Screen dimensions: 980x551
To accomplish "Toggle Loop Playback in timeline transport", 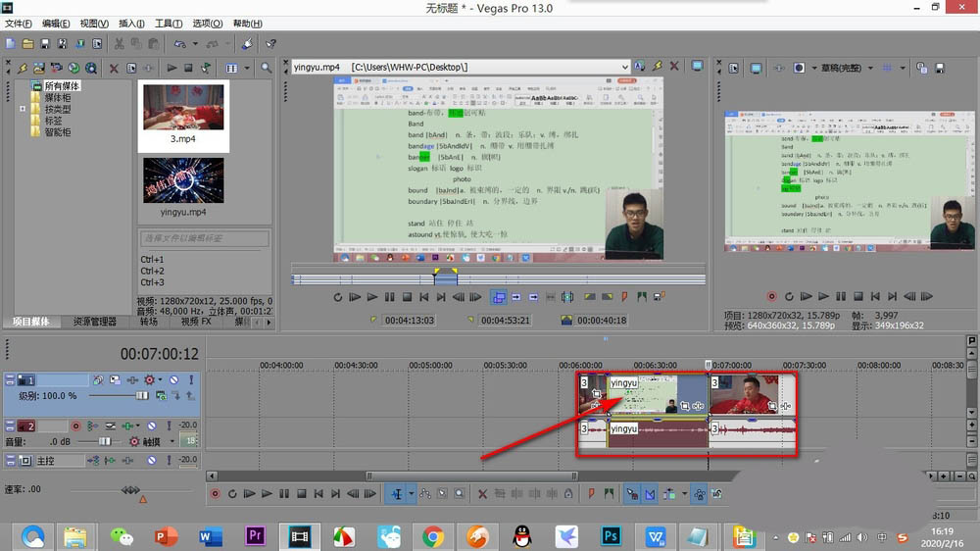I will click(232, 494).
